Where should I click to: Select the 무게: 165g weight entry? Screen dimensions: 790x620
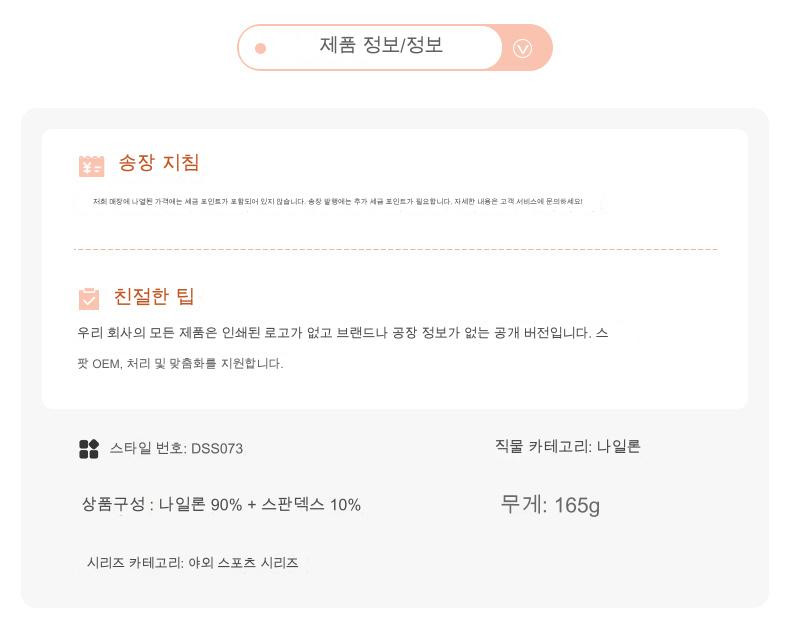[550, 505]
